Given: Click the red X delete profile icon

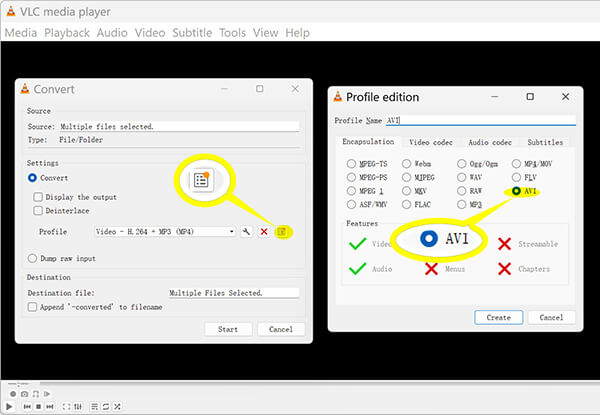Looking at the screenshot, I should tap(264, 232).
